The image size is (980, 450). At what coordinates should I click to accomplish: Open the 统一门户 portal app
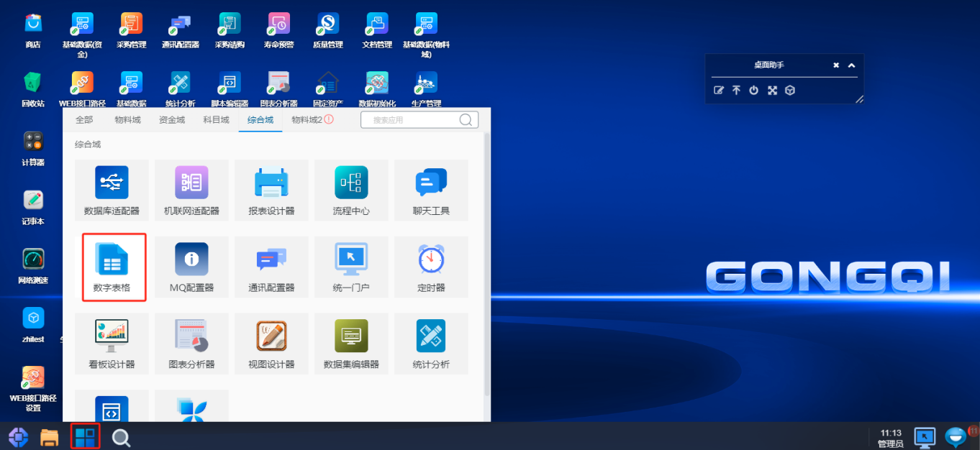click(x=351, y=267)
